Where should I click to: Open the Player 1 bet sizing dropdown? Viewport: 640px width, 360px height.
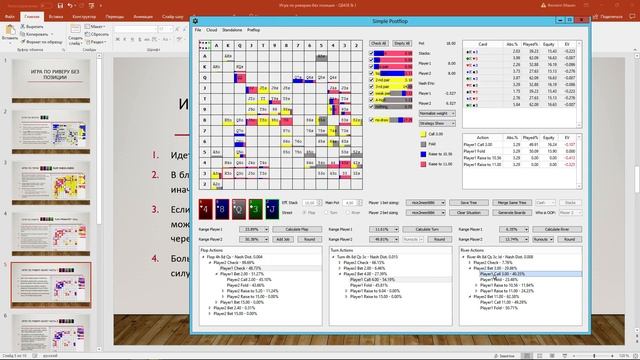[x=425, y=202]
